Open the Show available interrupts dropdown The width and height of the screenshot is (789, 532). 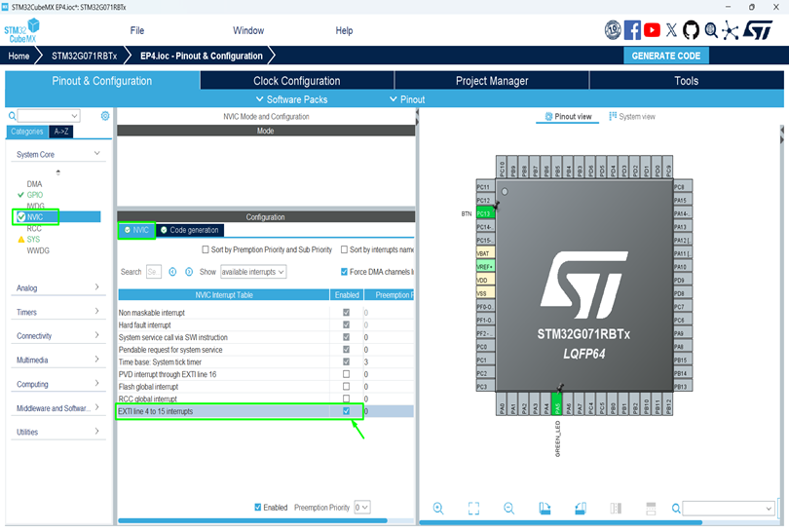point(253,272)
